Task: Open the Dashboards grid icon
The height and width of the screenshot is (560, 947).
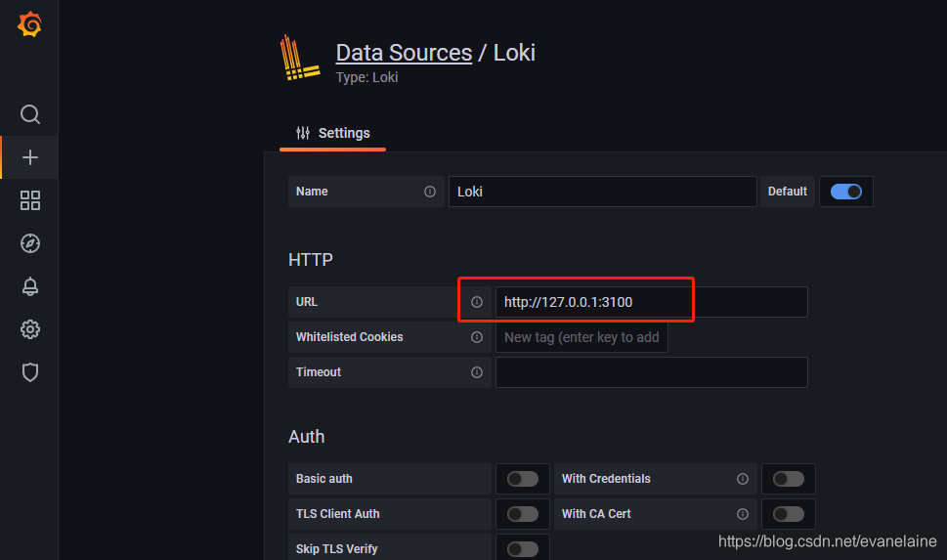Action: pos(29,200)
